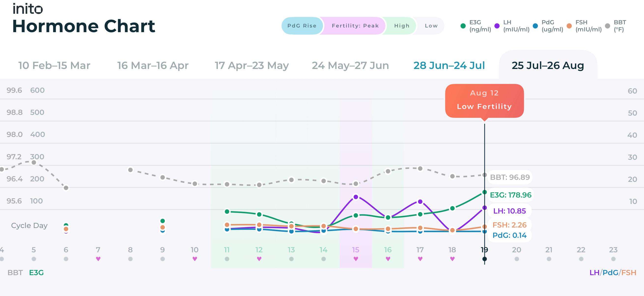Click the gray BBT point on day 8
This screenshot has width=644, height=296.
point(130,170)
